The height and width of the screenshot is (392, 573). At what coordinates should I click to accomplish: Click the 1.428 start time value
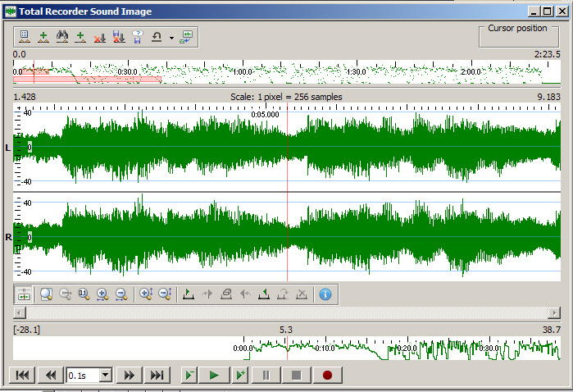(x=25, y=97)
